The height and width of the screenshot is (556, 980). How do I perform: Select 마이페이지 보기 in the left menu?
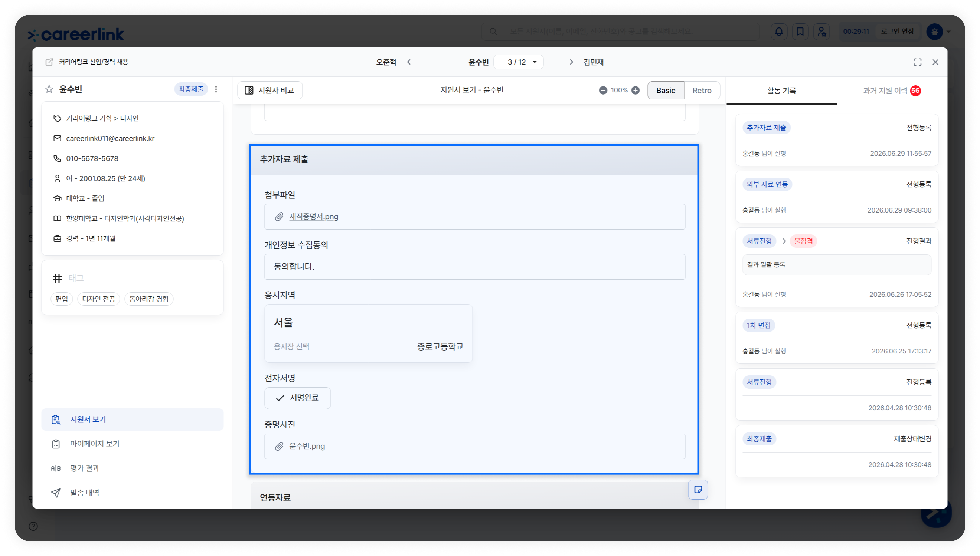132,444
